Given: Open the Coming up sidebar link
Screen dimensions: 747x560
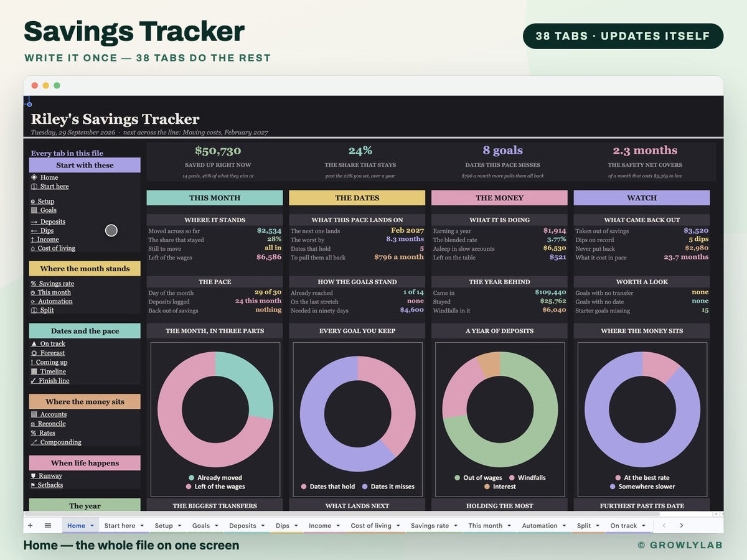Looking at the screenshot, I should tap(49, 362).
